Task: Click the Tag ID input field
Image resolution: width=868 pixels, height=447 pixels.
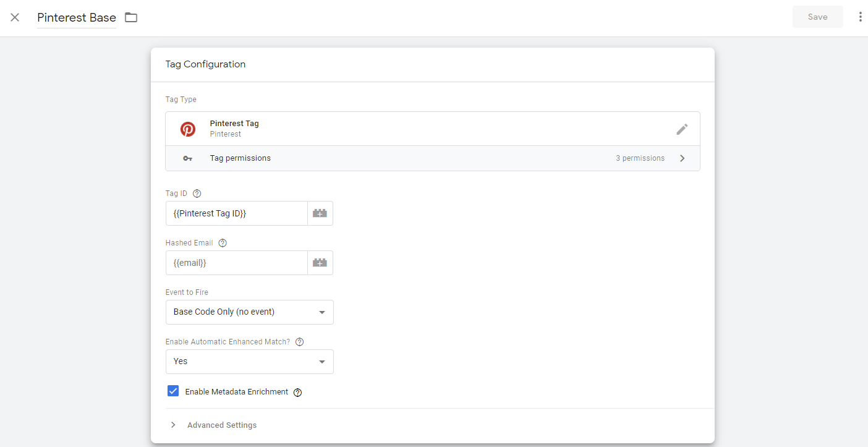Action: (x=236, y=213)
